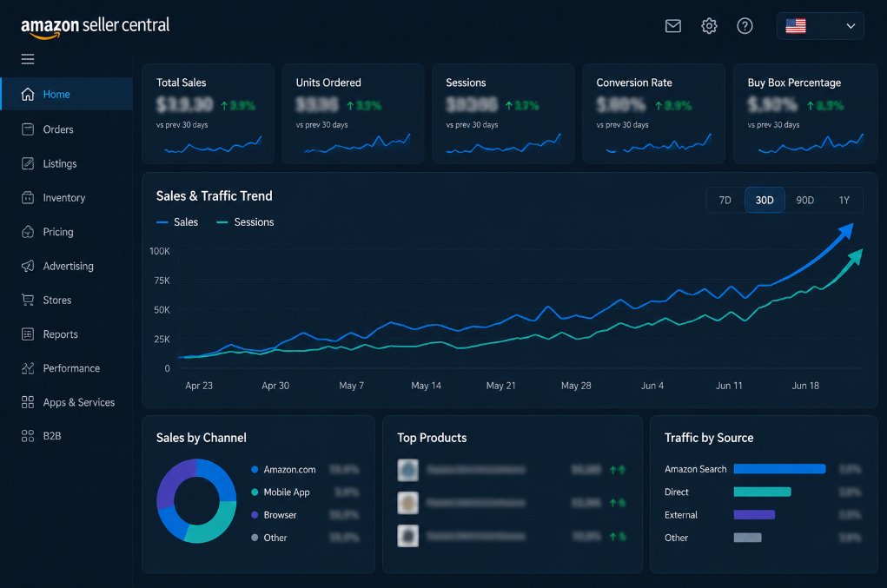Select the 90D time range
The image size is (887, 588).
point(804,200)
